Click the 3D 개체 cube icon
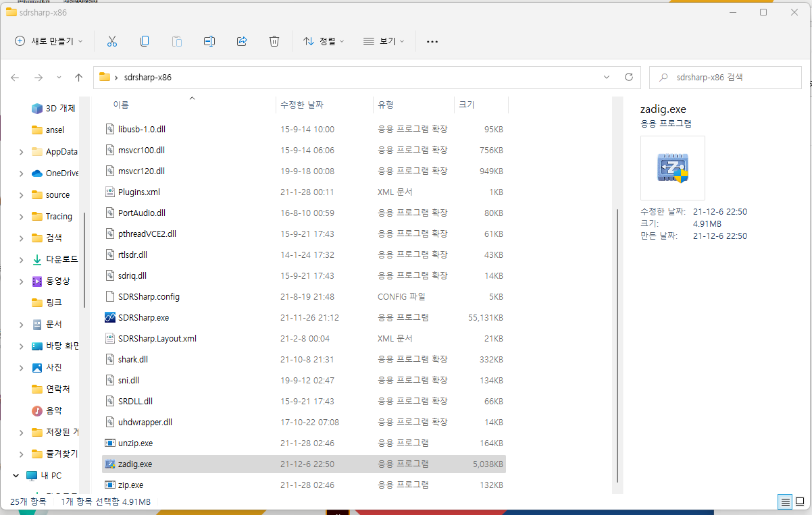The image size is (812, 515). [x=37, y=109]
